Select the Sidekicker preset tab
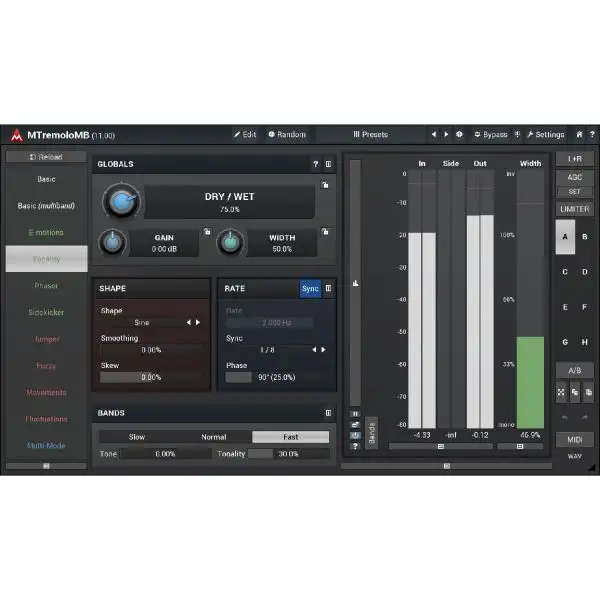 (46, 312)
